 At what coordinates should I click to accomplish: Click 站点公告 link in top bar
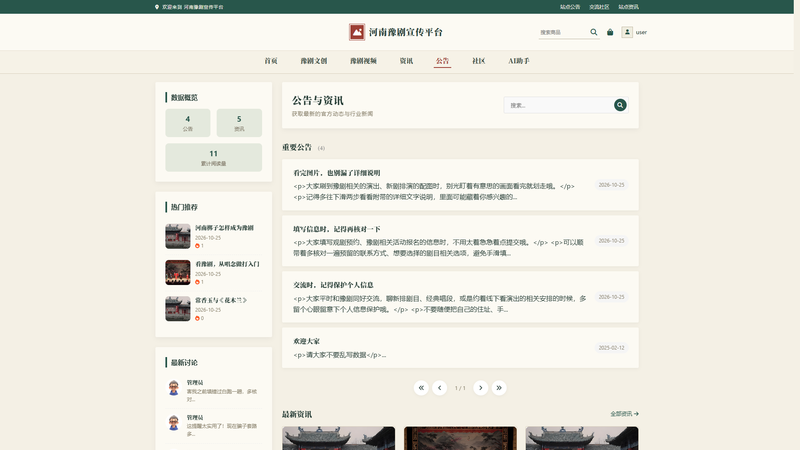(570, 7)
